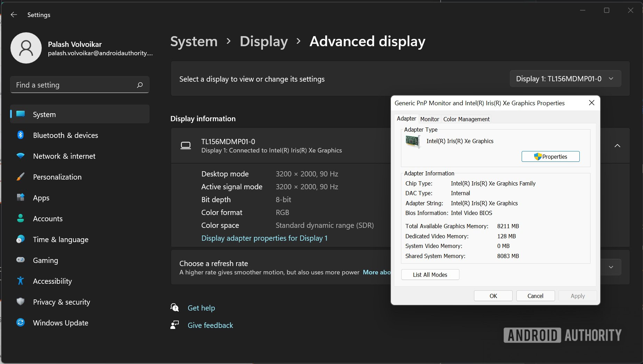Open Privacy & security settings
643x364 pixels.
80,302
